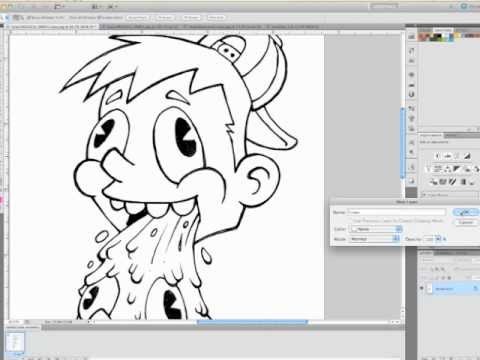
Task: Select the active document tab
Action: (53, 26)
